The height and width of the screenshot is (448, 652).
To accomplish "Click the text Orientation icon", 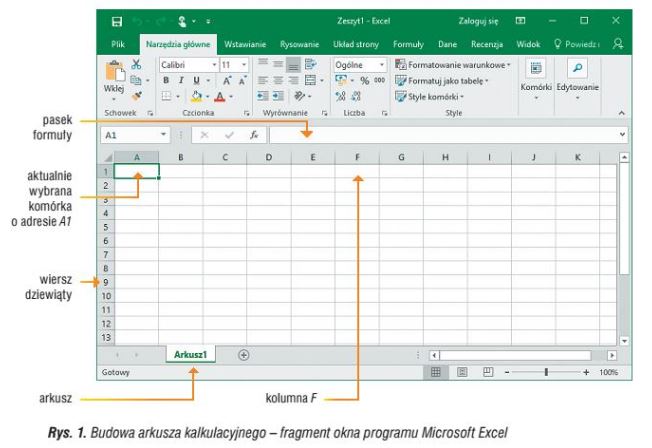I will click(299, 97).
